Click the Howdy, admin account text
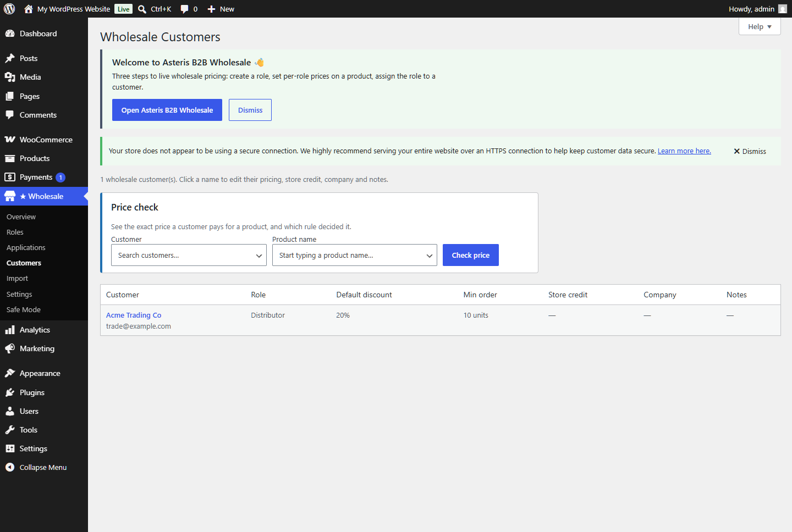792x532 pixels. pyautogui.click(x=751, y=9)
